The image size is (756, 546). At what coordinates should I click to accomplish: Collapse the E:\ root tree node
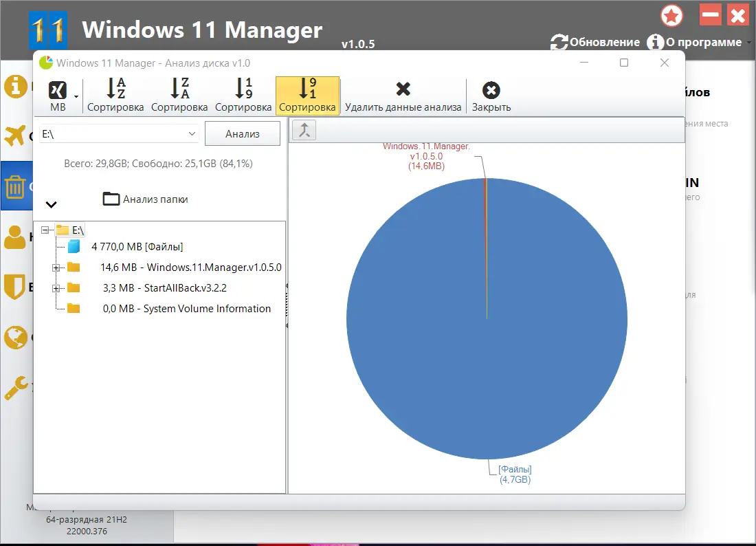tap(45, 230)
